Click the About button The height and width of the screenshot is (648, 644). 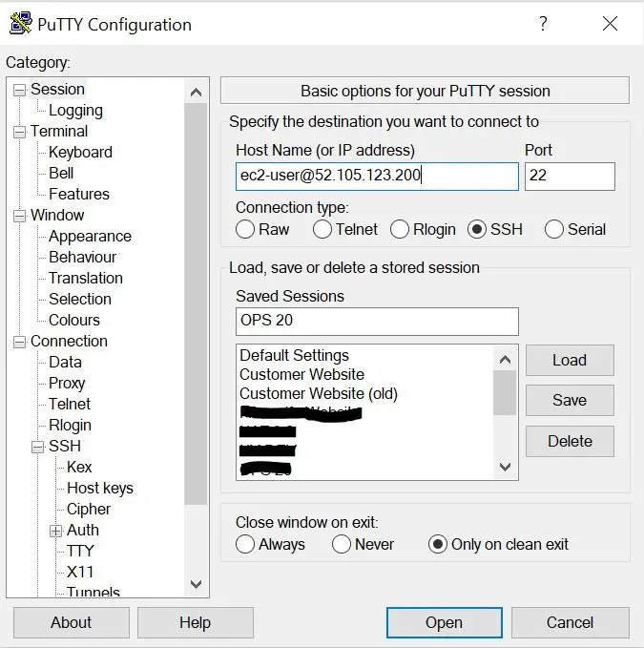pyautogui.click(x=71, y=623)
